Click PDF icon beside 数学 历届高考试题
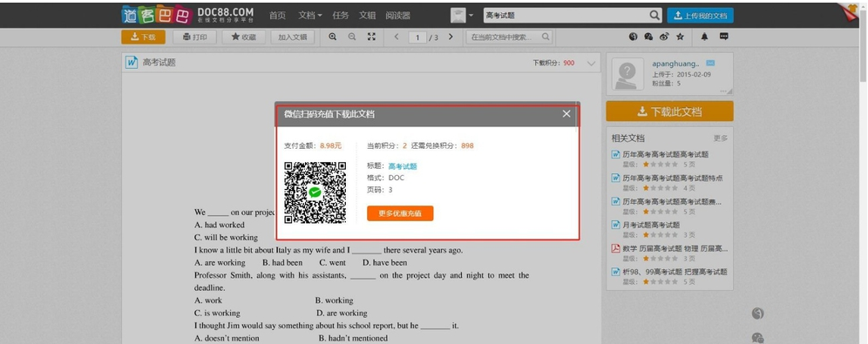Screen dimensions: 868x344 coord(615,248)
